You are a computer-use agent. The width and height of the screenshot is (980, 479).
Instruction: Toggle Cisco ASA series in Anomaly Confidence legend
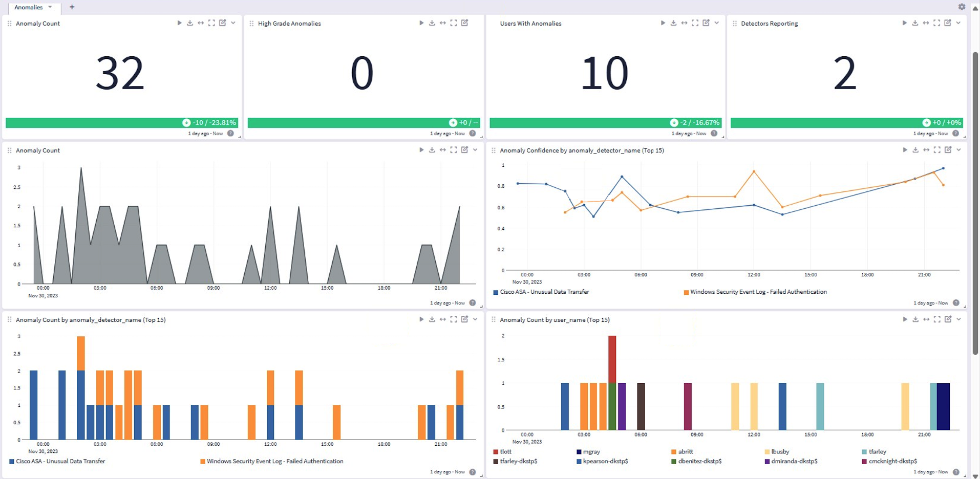coord(544,292)
